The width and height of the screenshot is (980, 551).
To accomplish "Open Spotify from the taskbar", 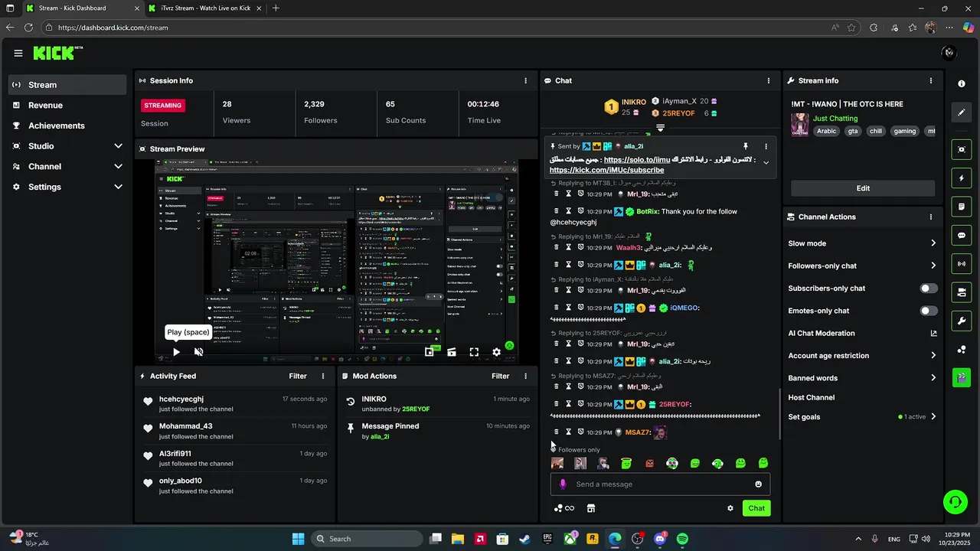I will (682, 539).
